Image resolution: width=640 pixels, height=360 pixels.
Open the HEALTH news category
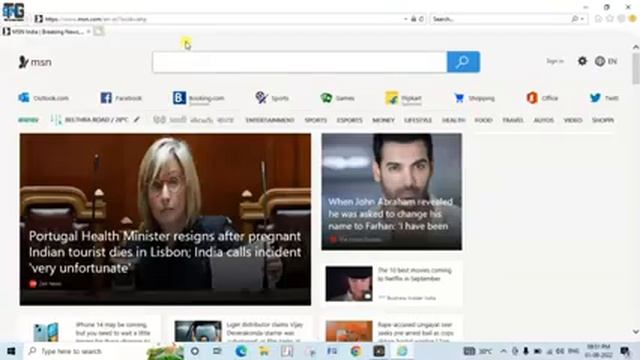453,120
